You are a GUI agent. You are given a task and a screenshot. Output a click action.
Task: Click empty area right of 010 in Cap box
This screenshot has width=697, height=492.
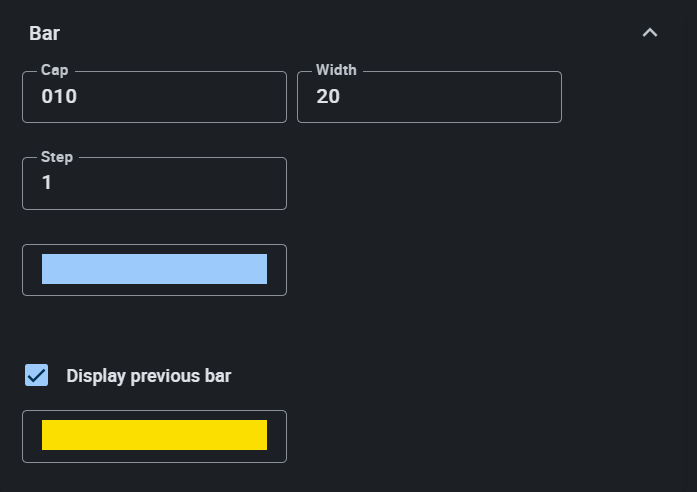tap(200, 98)
